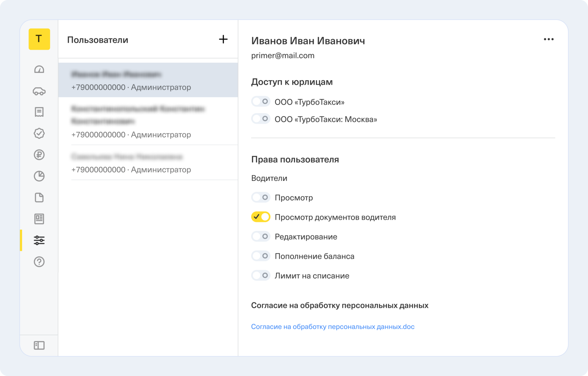Open the ruble payments icon
588x376 pixels.
(x=39, y=155)
